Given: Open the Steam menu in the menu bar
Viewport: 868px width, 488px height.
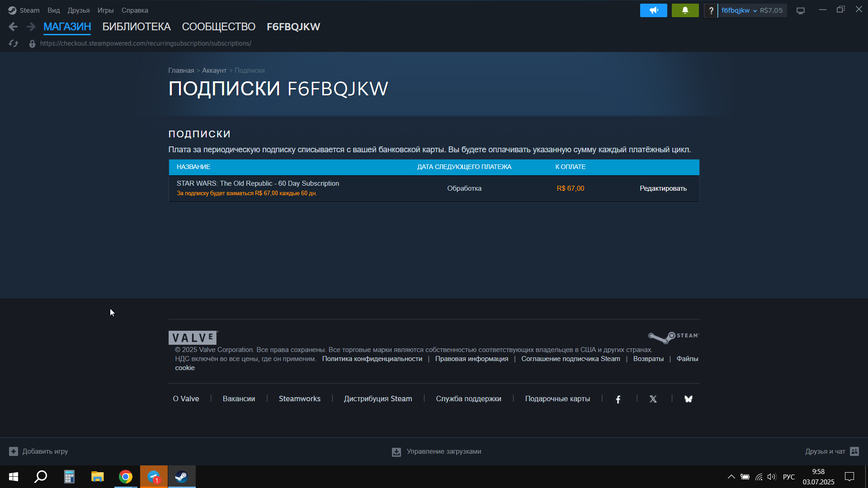Looking at the screenshot, I should point(29,10).
